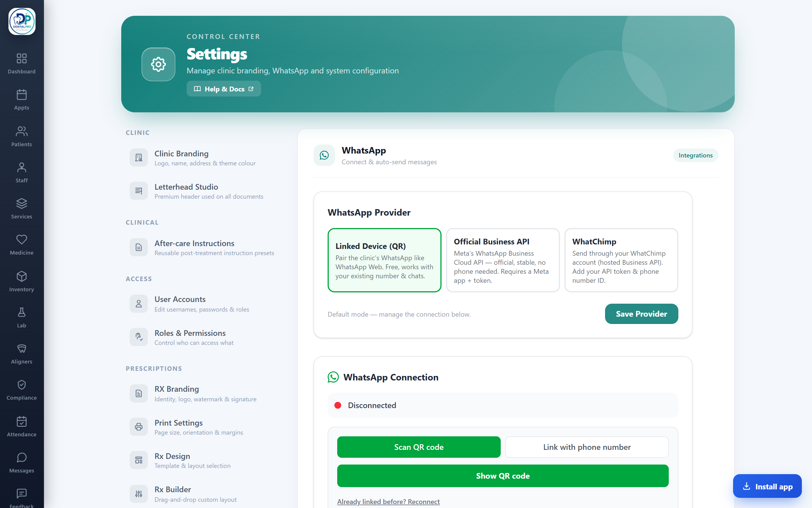This screenshot has height=508, width=812.
Task: Open the Messages chat bubble icon
Action: pyautogui.click(x=21, y=457)
